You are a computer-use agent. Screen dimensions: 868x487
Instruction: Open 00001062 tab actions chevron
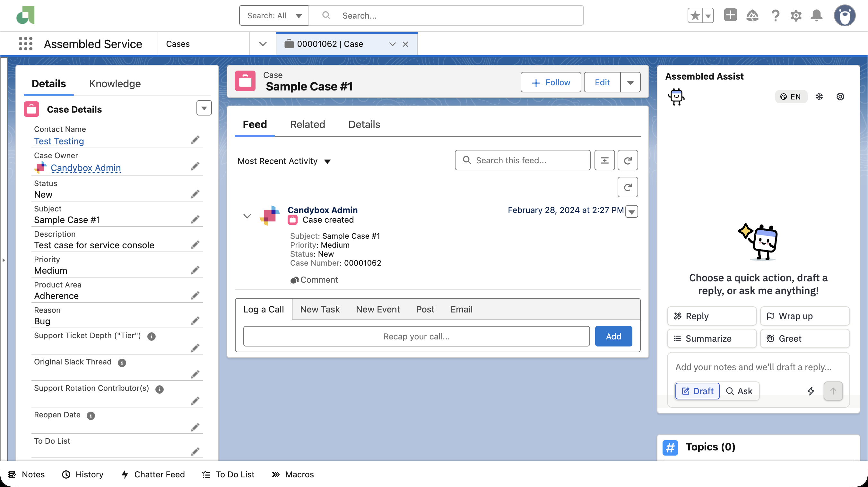click(x=392, y=44)
